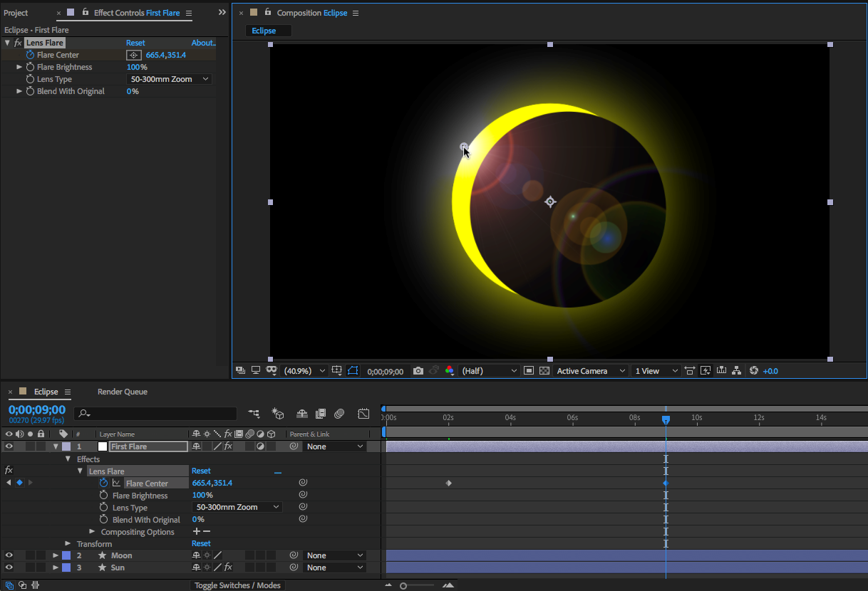The height and width of the screenshot is (591, 868).
Task: Click Reset in the Effect Controls panel
Action: point(135,43)
